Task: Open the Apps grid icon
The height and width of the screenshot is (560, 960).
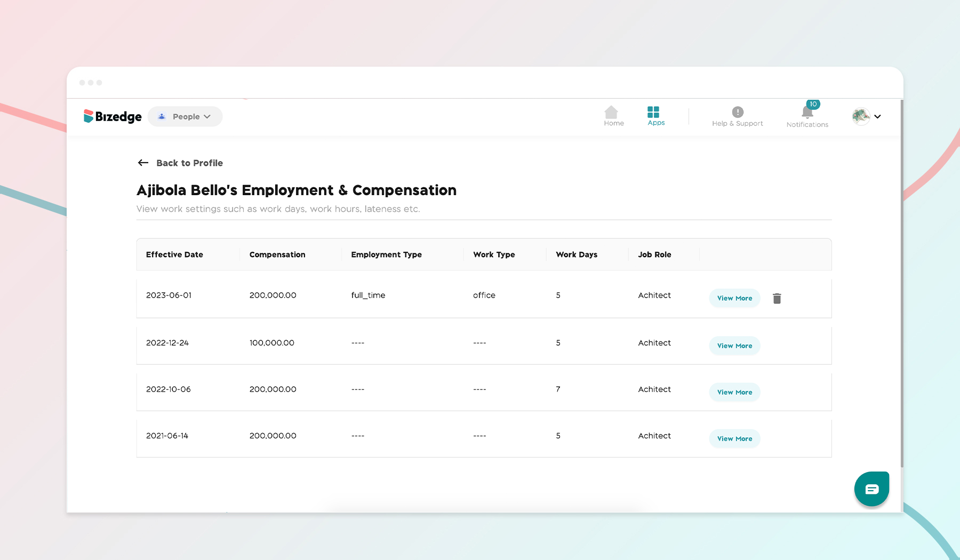Action: coord(655,113)
